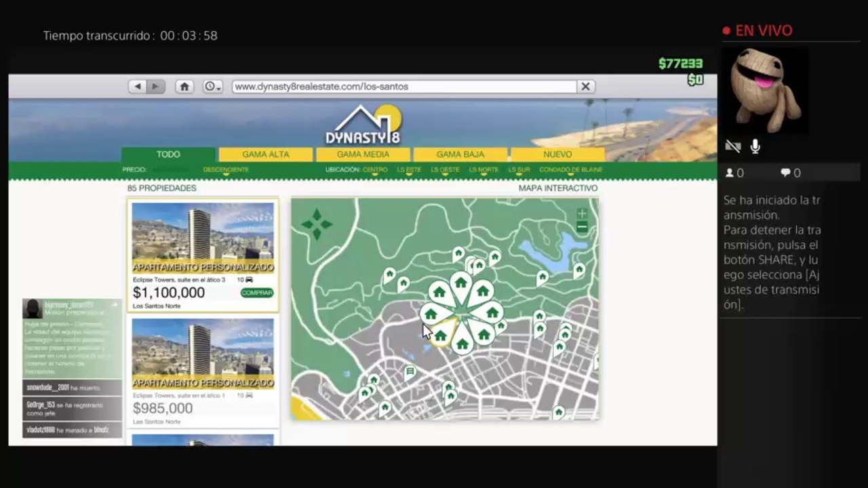868x488 pixels.
Task: Toggle the CONDADO DE BLAINE filter
Action: click(x=571, y=169)
